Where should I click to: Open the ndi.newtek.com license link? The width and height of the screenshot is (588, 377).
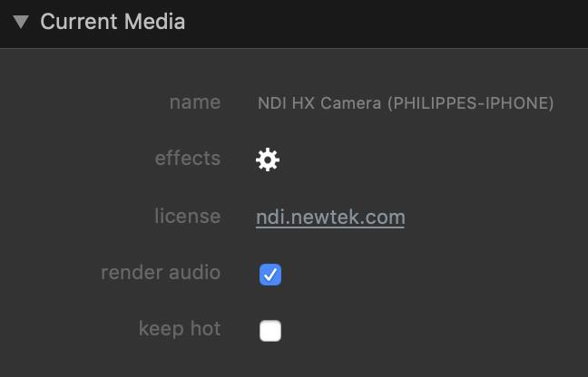pos(330,217)
